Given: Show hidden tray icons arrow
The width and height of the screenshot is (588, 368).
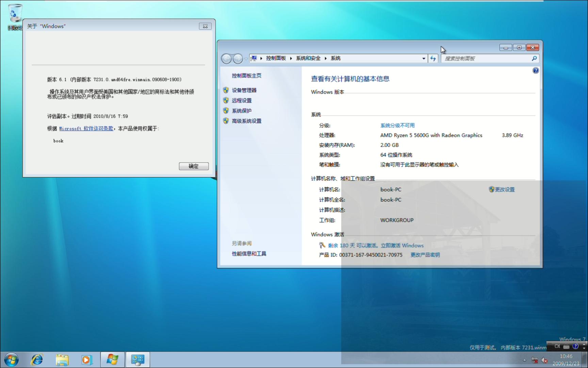Looking at the screenshot, I should [524, 360].
